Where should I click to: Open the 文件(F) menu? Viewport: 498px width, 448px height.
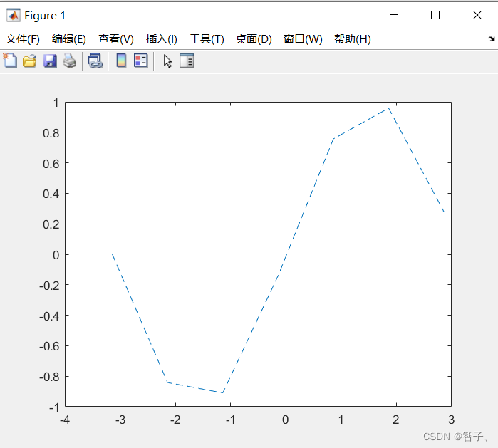pyautogui.click(x=23, y=39)
